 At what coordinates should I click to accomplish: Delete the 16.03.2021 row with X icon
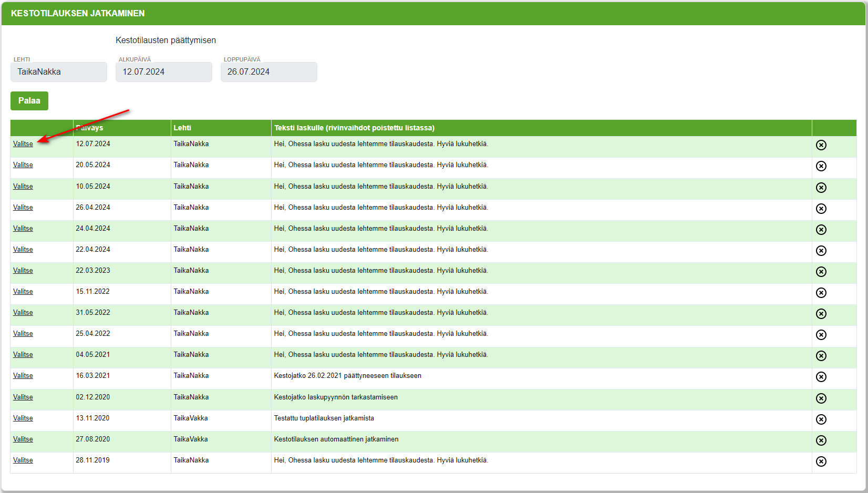(x=821, y=377)
